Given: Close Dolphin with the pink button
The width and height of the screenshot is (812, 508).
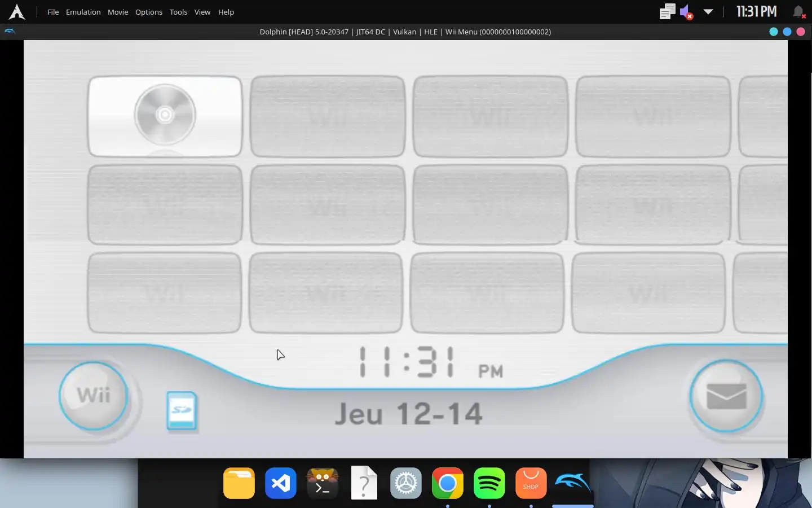Looking at the screenshot, I should (801, 32).
